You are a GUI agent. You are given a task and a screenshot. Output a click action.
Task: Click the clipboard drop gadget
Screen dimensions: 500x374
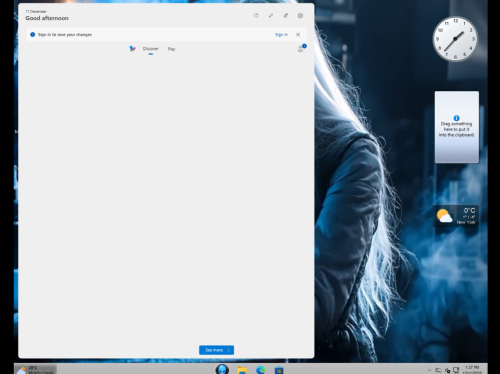(457, 127)
